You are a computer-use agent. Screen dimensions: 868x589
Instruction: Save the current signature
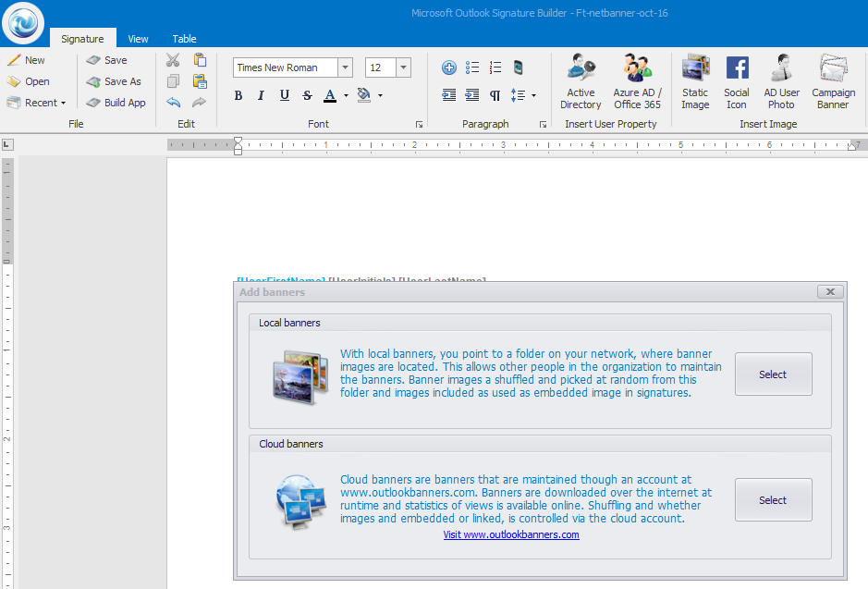click(x=107, y=60)
